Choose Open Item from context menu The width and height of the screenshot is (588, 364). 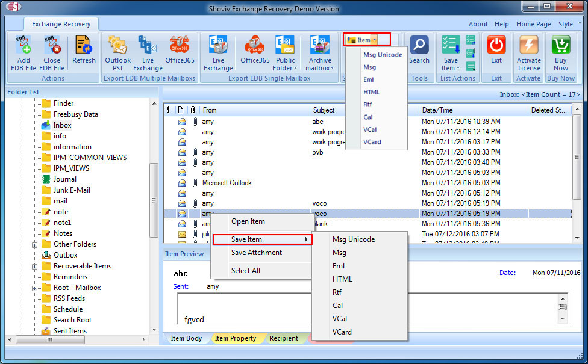(248, 221)
